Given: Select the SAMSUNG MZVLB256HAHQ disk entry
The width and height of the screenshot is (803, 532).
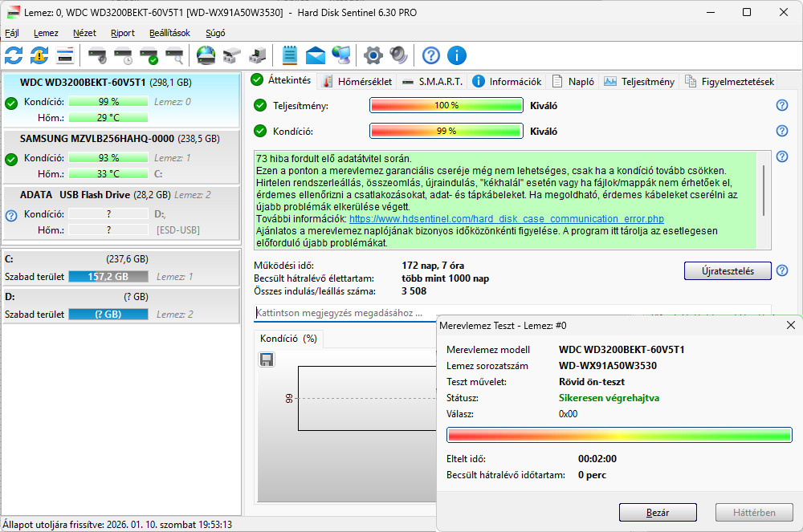Looking at the screenshot, I should (96, 138).
